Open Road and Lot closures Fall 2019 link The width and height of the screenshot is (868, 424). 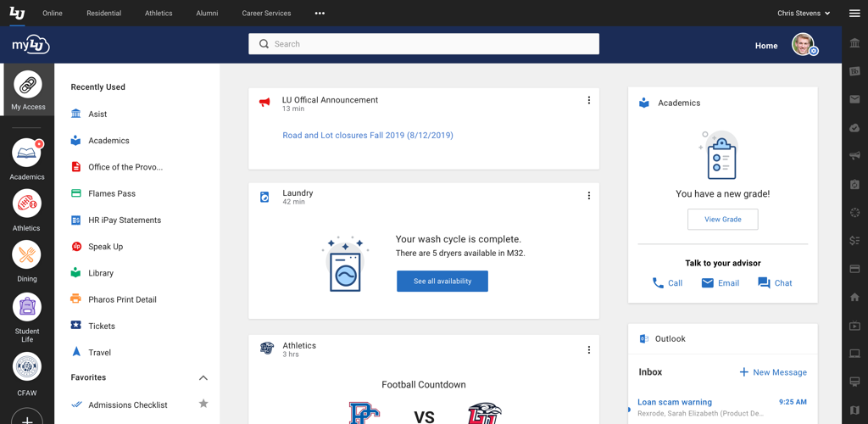(368, 135)
